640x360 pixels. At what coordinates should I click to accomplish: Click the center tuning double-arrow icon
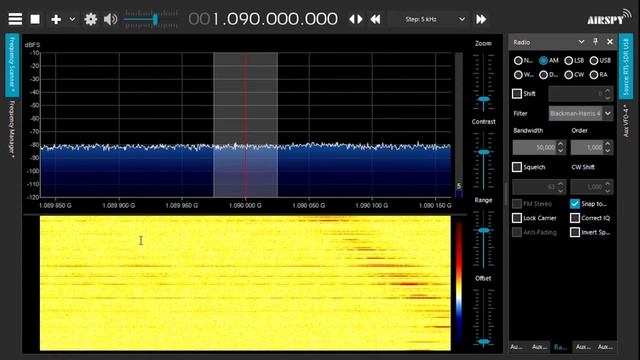click(x=356, y=19)
